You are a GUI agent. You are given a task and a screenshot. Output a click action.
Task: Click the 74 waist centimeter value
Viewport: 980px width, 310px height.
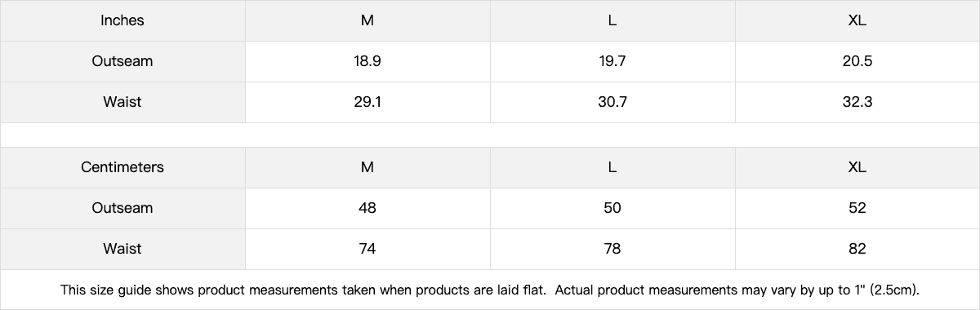pos(367,249)
